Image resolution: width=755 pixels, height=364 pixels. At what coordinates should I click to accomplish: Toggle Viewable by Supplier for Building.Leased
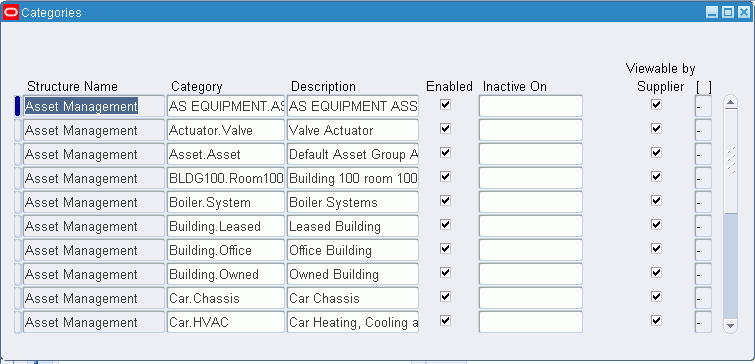[656, 224]
